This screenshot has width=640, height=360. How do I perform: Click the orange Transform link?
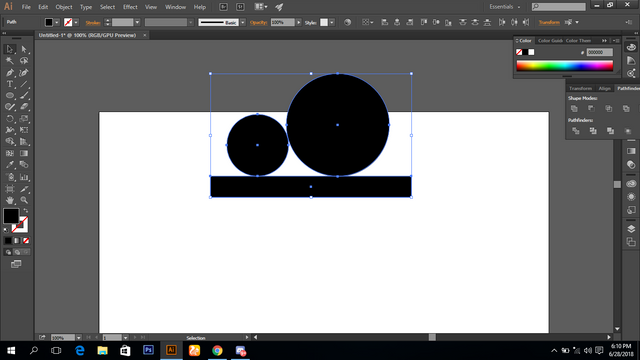pyautogui.click(x=549, y=22)
